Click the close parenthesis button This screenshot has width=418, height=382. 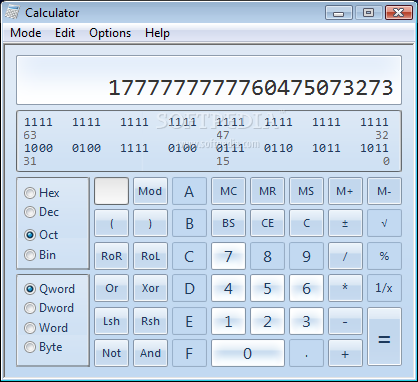click(150, 223)
